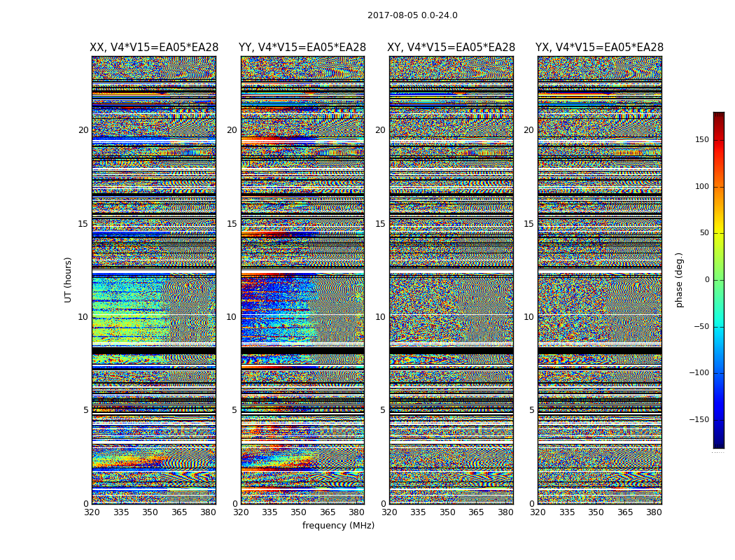Click the '320' frequency tick of YX panel
The width and height of the screenshot is (735, 560).
click(538, 512)
